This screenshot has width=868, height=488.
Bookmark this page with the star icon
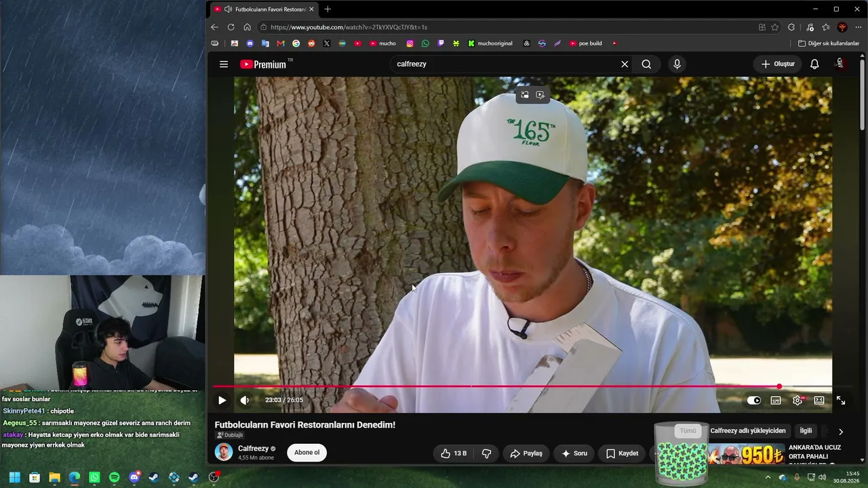click(x=775, y=27)
